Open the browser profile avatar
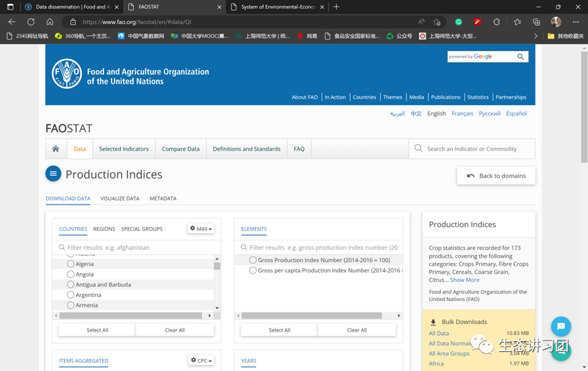This screenshot has height=371, width=588. 556,22
